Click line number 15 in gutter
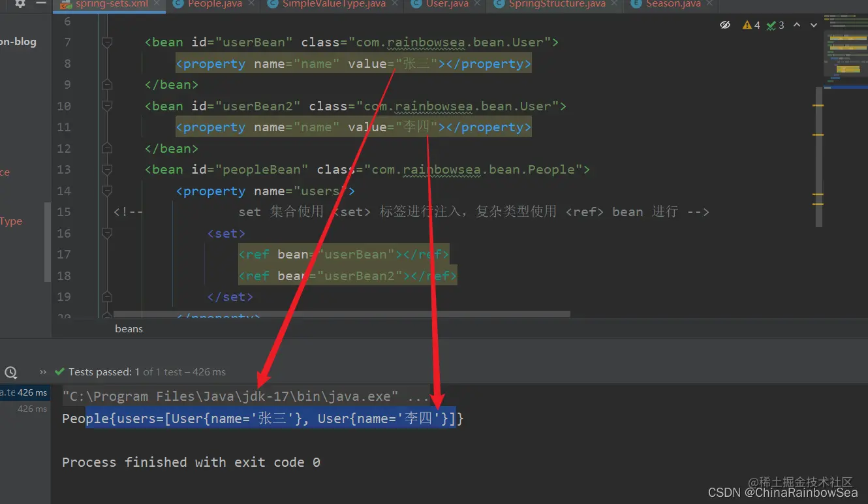The height and width of the screenshot is (504, 868). [x=64, y=212]
